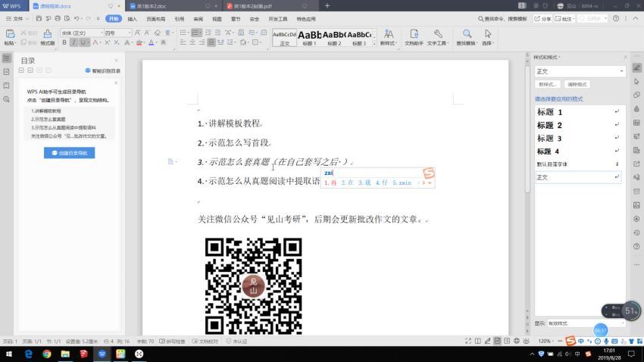Open the 页面布局 ribbon tab

point(155,19)
